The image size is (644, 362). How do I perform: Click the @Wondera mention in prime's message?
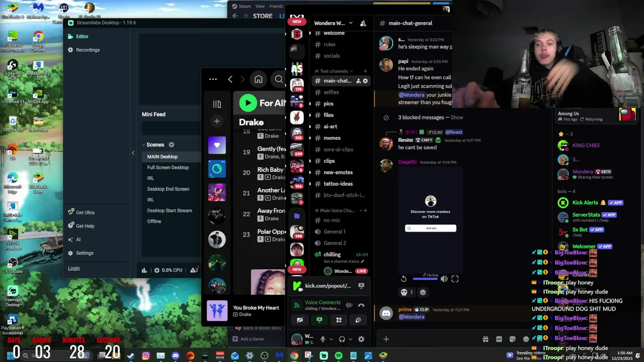point(412,317)
